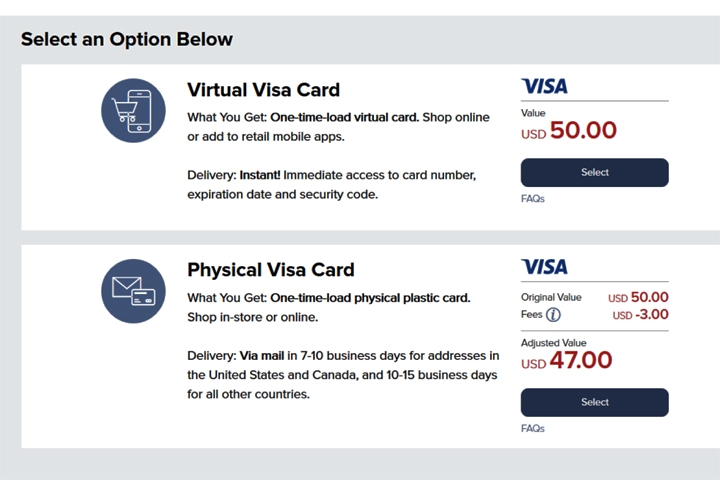
Task: Click the one-time-load virtual card description
Action: point(338,126)
